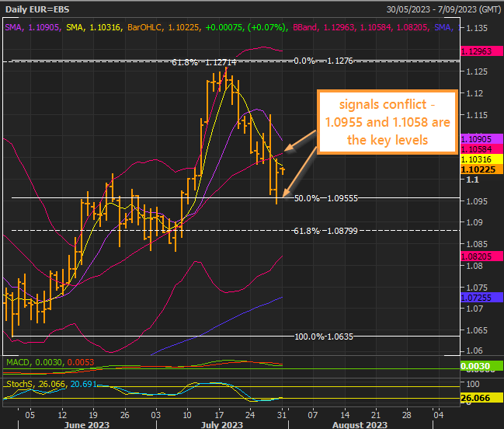Viewport: 504px width, 429px height.
Task: Click the 1.06 price axis label
Action: [474, 351]
